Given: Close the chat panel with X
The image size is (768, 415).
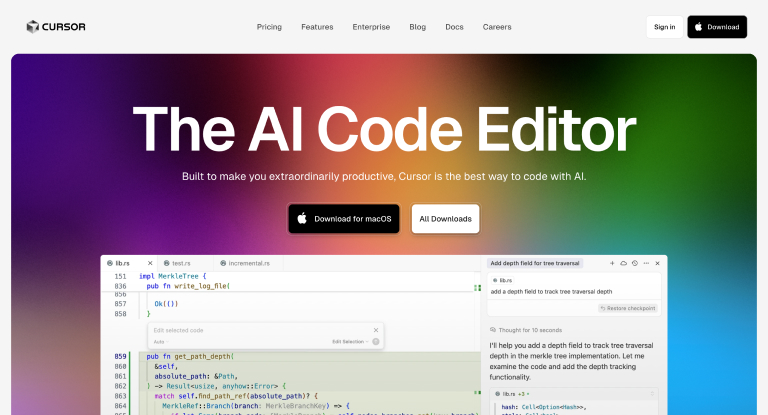Looking at the screenshot, I should click(x=657, y=263).
